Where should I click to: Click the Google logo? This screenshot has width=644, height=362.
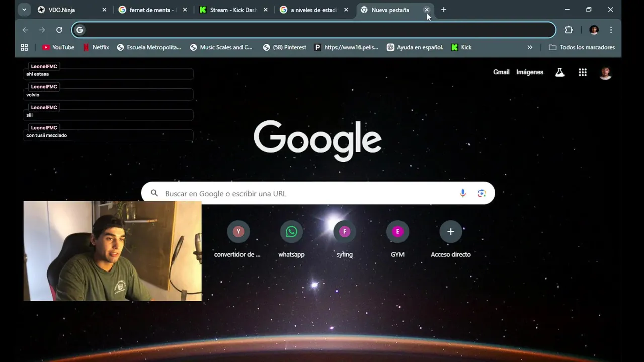[317, 140]
